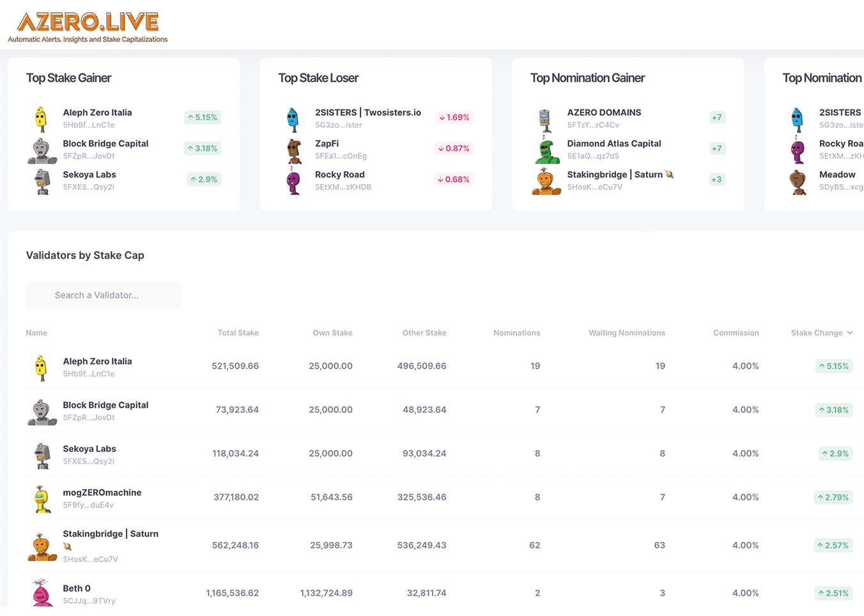Click total stake value 521,509.66
Image resolution: width=864 pixels, height=616 pixels.
235,366
